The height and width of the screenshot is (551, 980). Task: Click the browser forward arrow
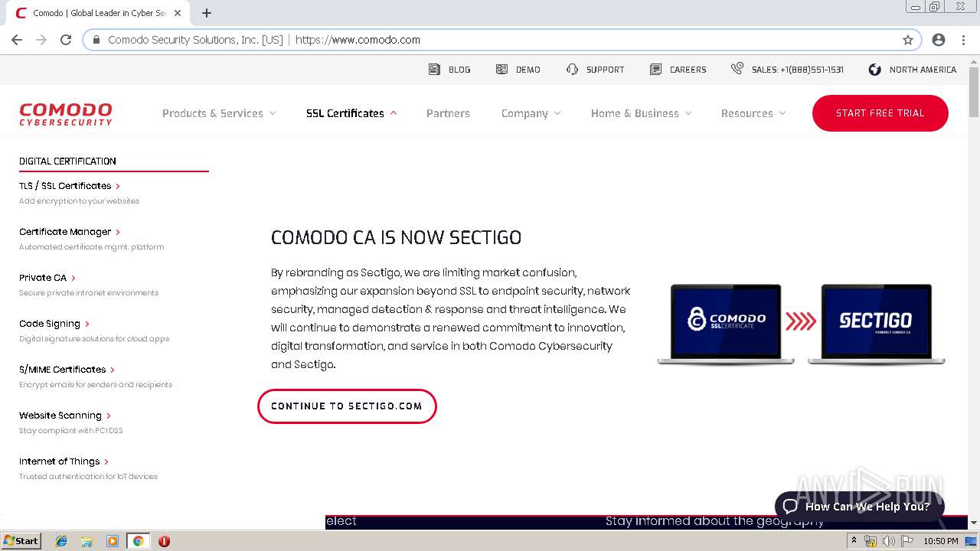point(41,40)
